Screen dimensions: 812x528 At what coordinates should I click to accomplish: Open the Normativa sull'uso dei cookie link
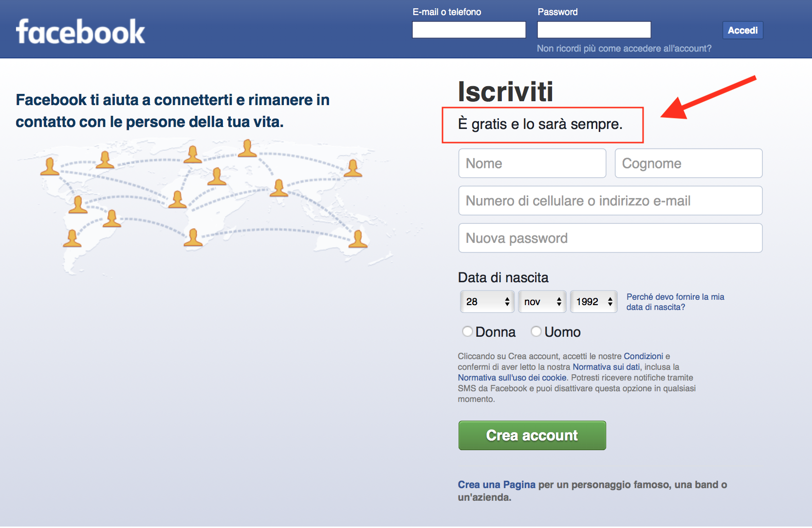pos(512,378)
